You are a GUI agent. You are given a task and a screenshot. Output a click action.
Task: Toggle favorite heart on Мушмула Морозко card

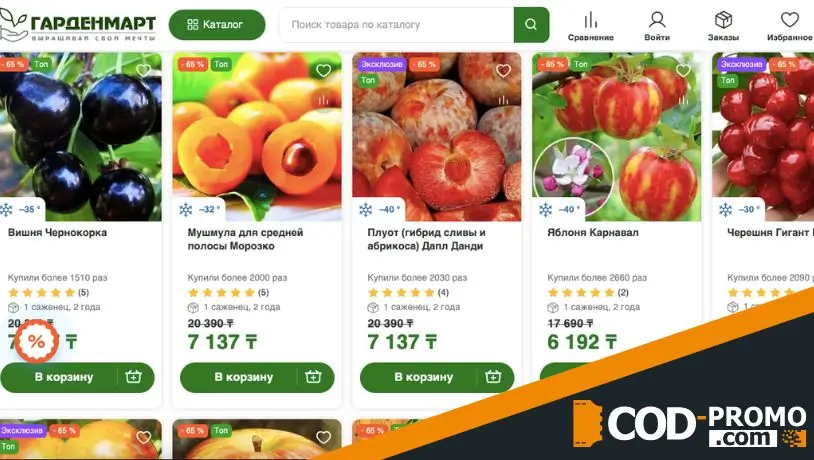(323, 70)
